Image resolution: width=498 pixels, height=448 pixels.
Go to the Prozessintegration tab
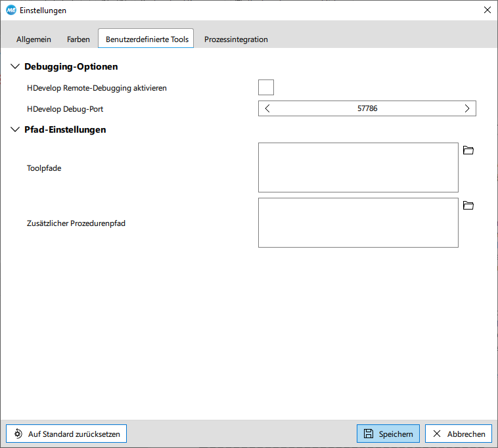(236, 39)
